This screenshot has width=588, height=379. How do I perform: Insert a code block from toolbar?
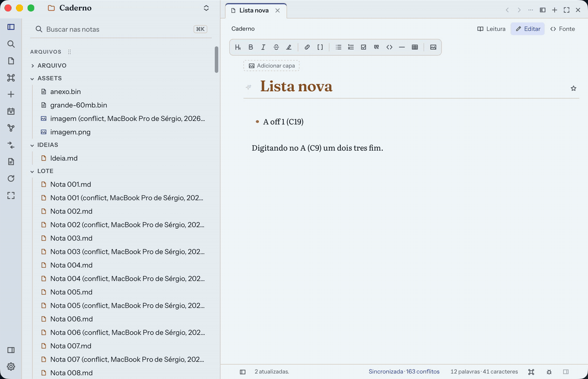(x=389, y=47)
